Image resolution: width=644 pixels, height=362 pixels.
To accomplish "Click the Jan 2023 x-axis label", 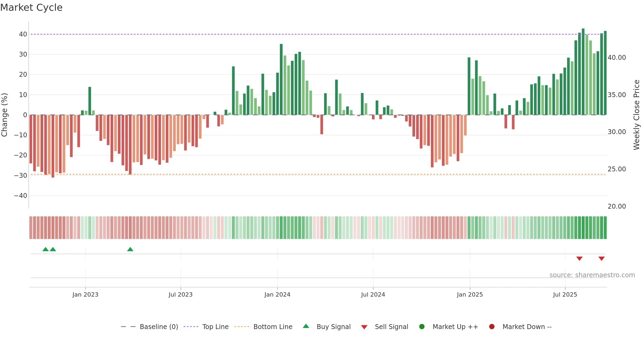I will (x=85, y=294).
